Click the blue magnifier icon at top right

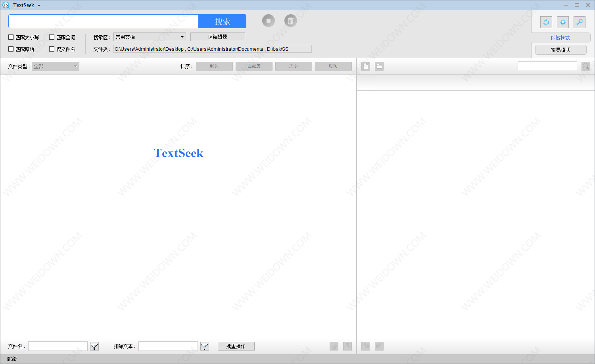click(579, 22)
